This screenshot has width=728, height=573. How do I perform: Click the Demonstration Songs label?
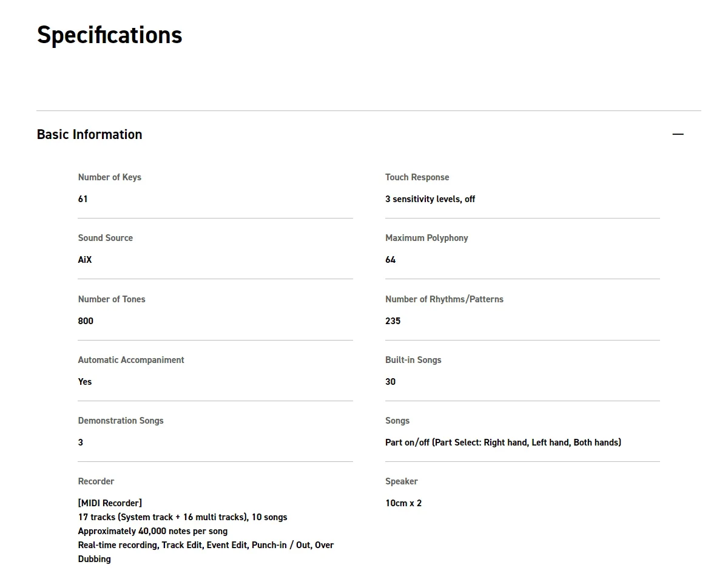[x=121, y=421]
